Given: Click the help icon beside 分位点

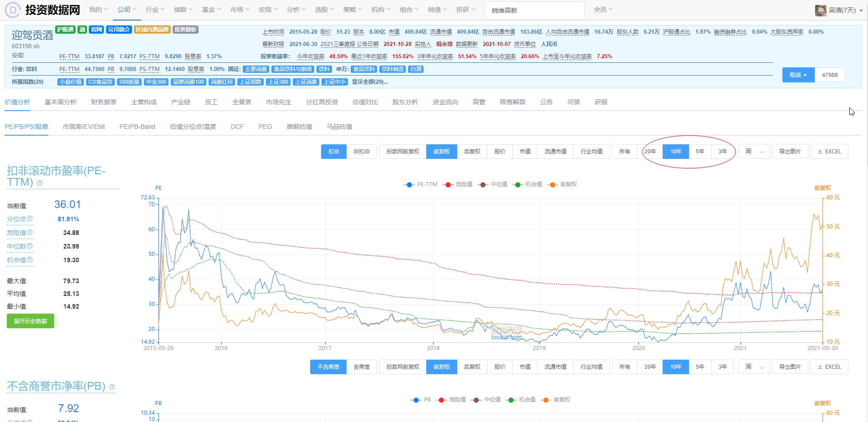Looking at the screenshot, I should pos(30,219).
